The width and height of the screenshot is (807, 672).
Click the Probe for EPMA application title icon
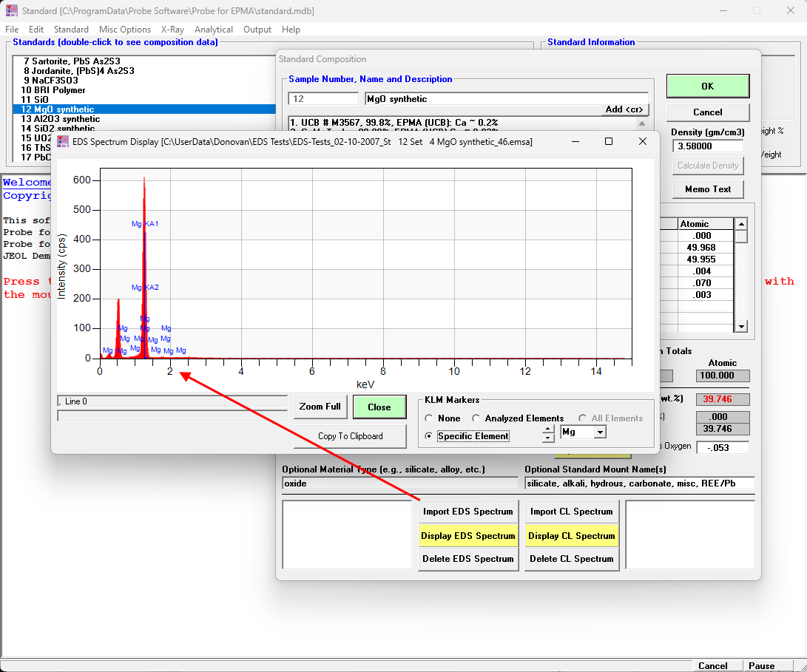10,10
